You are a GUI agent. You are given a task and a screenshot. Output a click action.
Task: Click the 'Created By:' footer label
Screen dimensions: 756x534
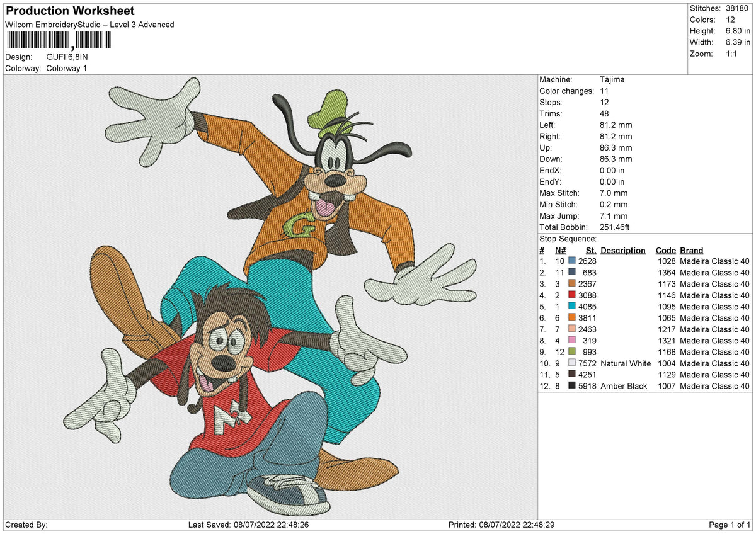coord(26,525)
